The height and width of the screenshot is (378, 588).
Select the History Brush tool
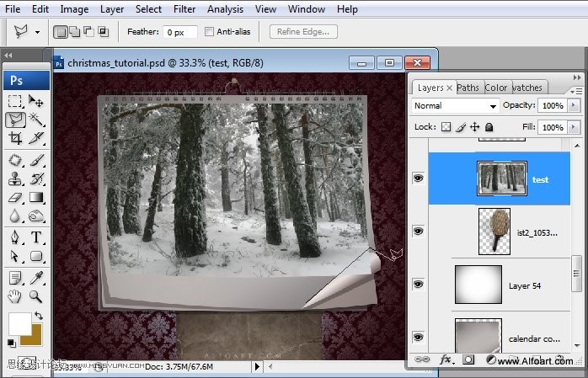tap(36, 178)
